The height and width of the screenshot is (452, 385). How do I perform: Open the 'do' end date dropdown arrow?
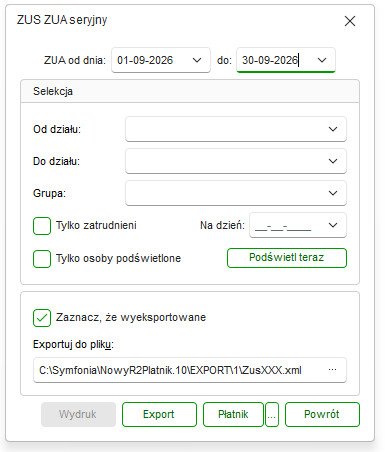coord(322,60)
